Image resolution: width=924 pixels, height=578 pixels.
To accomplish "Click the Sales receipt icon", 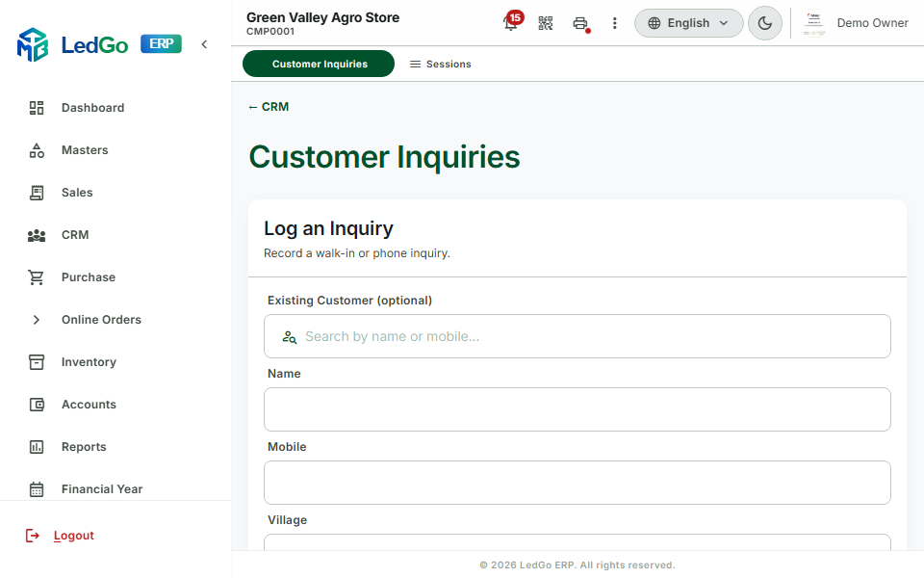I will pyautogui.click(x=37, y=193).
